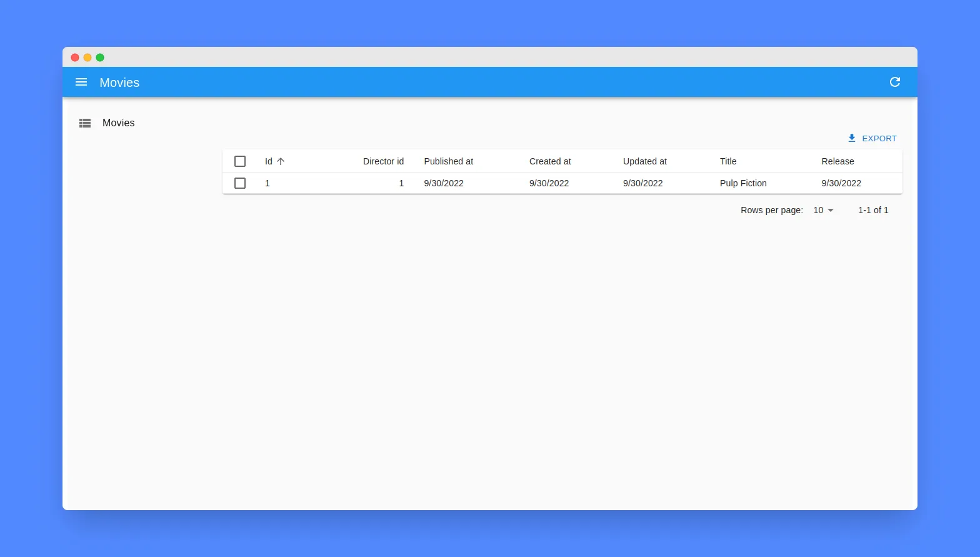This screenshot has width=980, height=557.
Task: Maximize the window with the green button
Action: [x=100, y=58]
